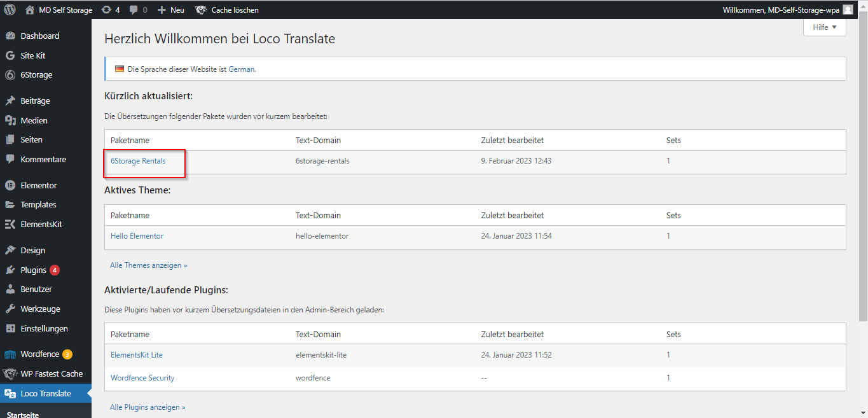Click the Einstellungen settings icon

pyautogui.click(x=10, y=328)
